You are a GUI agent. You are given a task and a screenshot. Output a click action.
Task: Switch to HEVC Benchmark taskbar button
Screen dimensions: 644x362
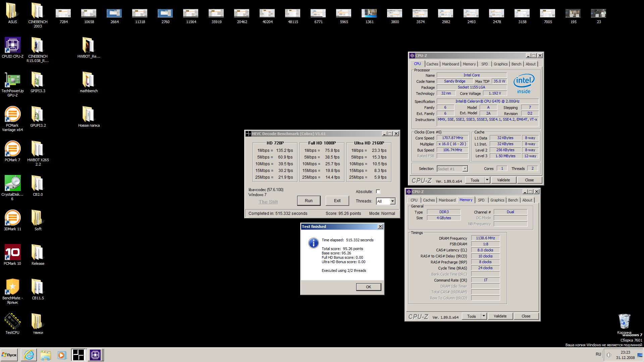pyautogui.click(x=78, y=355)
